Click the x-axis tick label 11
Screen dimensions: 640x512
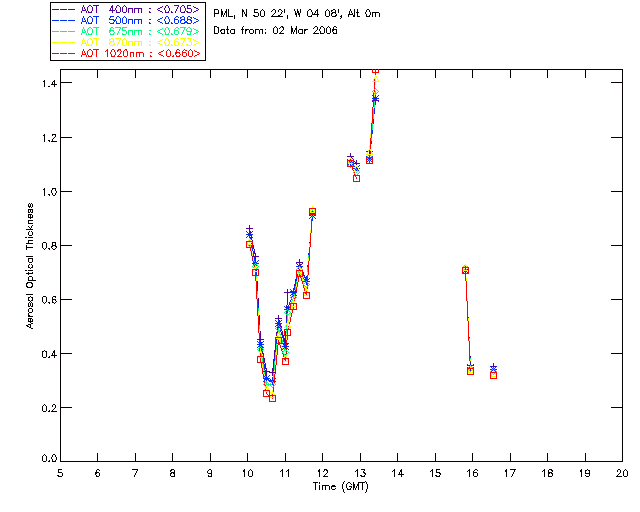coord(285,474)
